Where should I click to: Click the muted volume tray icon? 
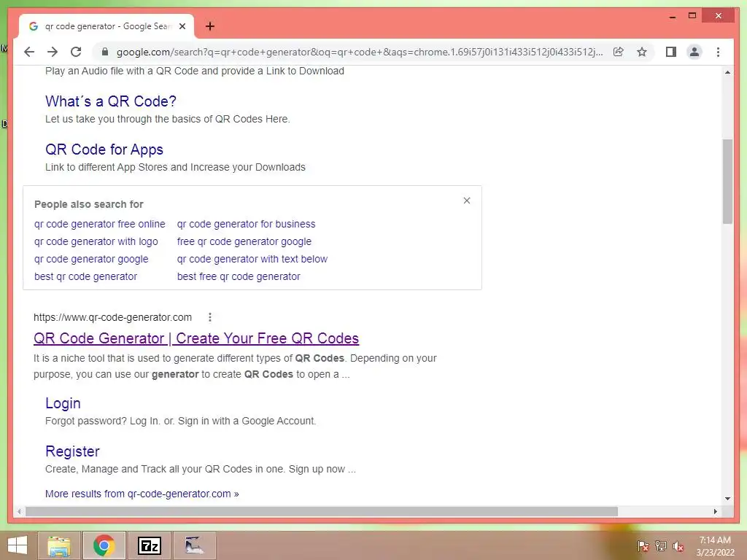678,545
